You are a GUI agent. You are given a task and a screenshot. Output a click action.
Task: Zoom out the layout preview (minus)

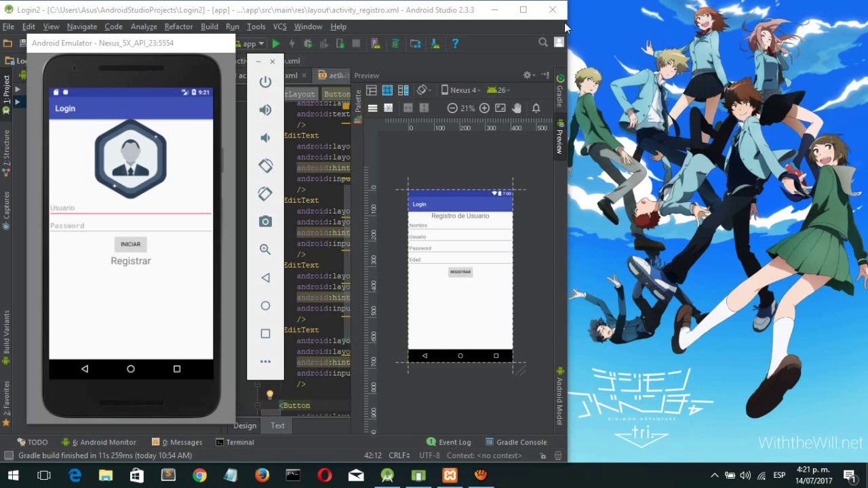(452, 108)
